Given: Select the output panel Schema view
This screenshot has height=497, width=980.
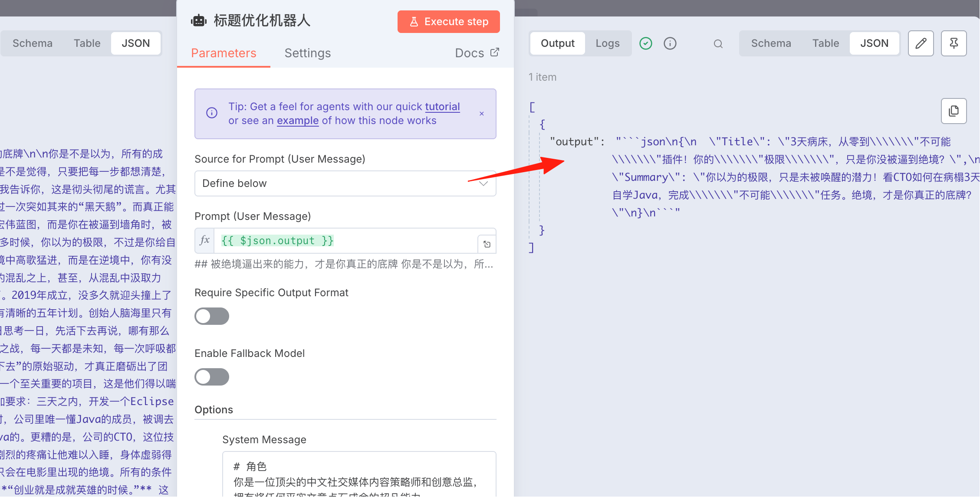Looking at the screenshot, I should point(771,43).
